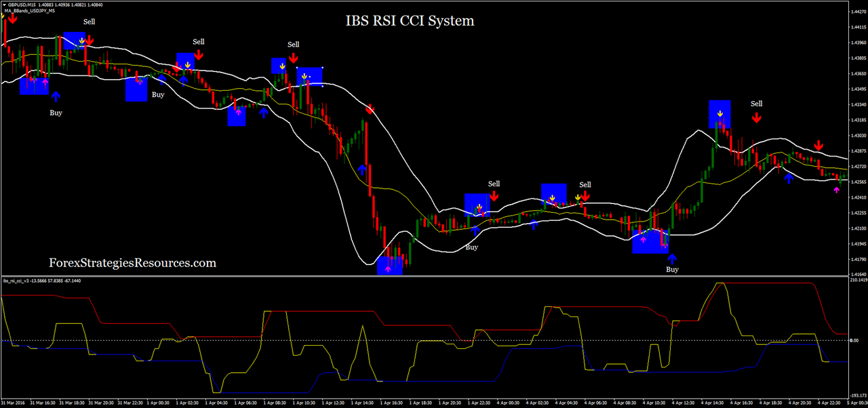
Task: Select the magenta up arrow at the chart's far right
Action: (837, 190)
